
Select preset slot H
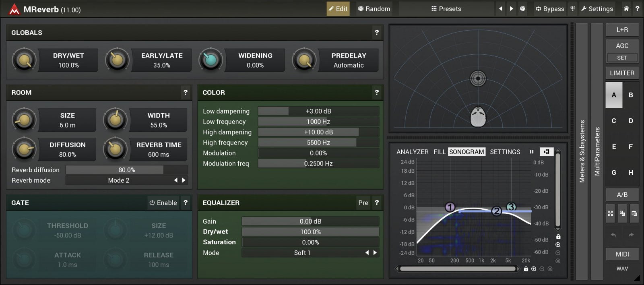tap(631, 172)
